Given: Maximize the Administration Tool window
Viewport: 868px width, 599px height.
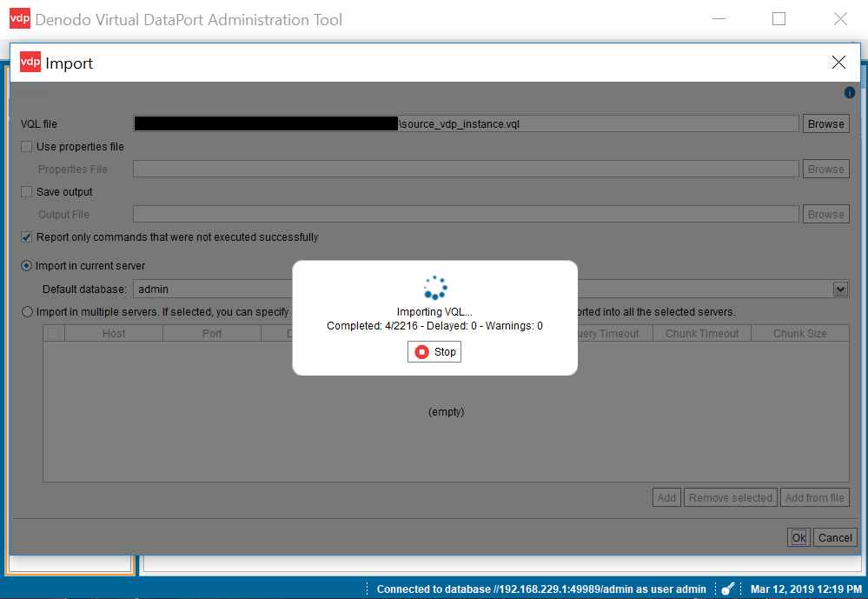Looking at the screenshot, I should pos(779,19).
